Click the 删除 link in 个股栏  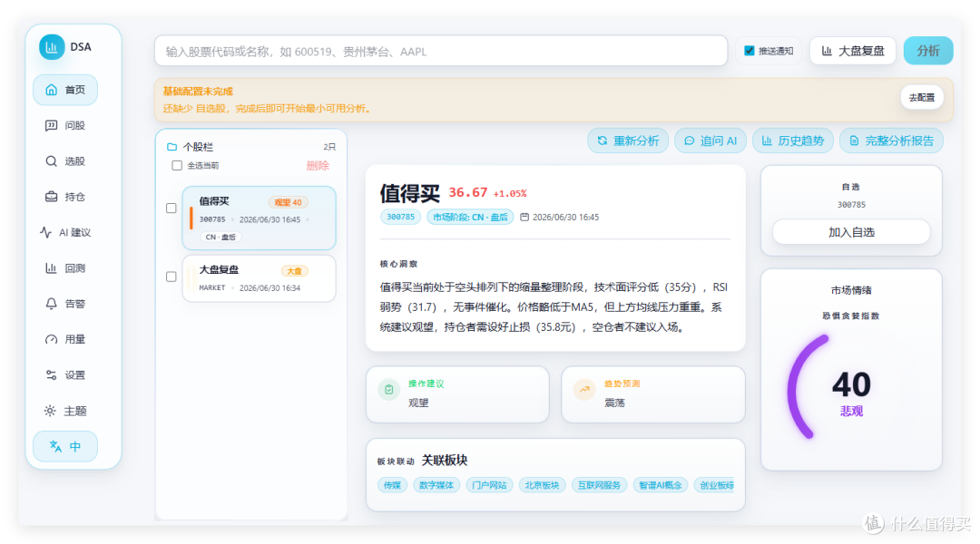click(x=318, y=166)
